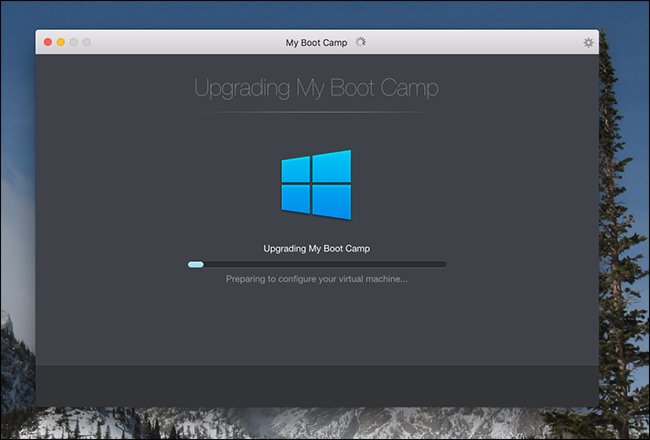Screen dimensions: 650x440
Task: Click 'Preparing to configure your virtual machine...' status
Action: click(x=317, y=279)
